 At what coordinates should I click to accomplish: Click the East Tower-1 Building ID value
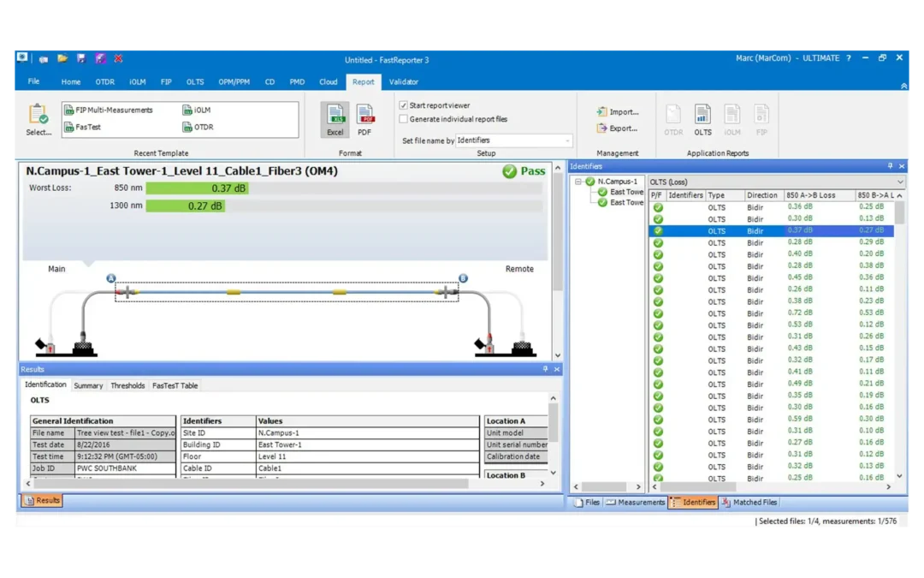tap(367, 444)
